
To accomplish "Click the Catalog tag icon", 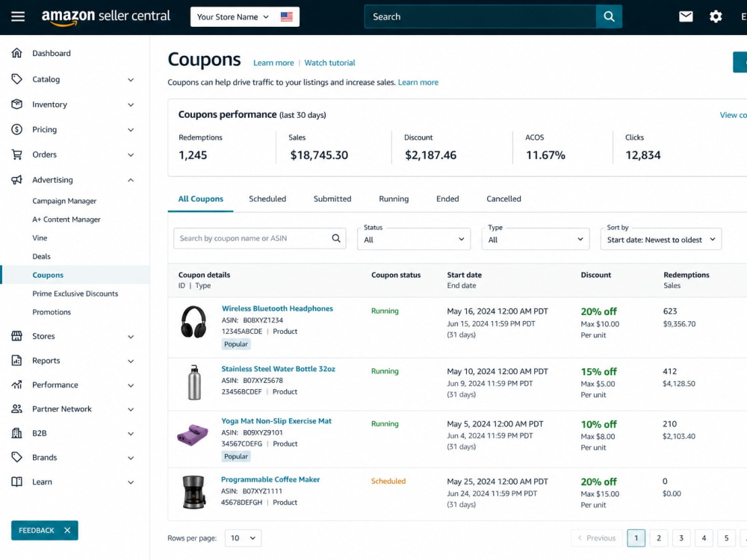I will coord(16,79).
